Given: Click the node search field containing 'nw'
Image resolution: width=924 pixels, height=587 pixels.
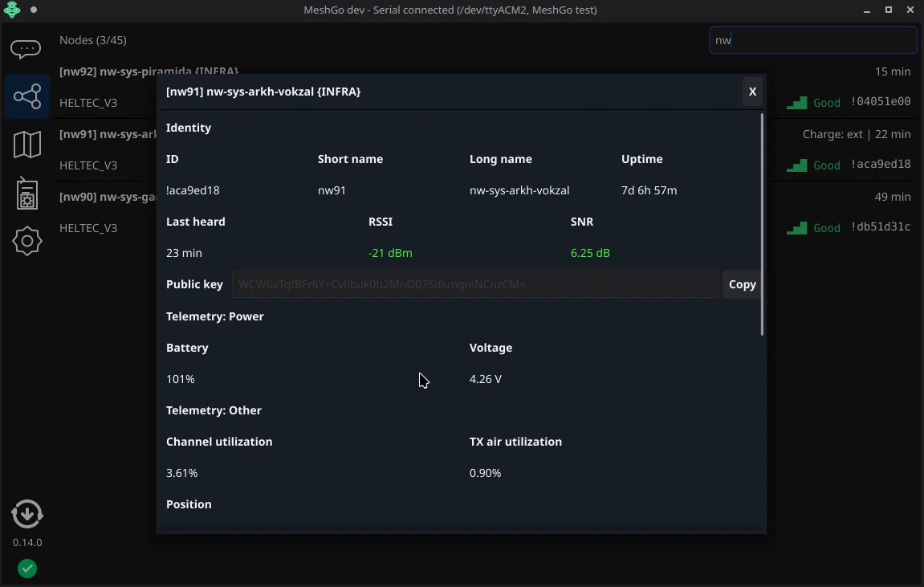Looking at the screenshot, I should [813, 40].
